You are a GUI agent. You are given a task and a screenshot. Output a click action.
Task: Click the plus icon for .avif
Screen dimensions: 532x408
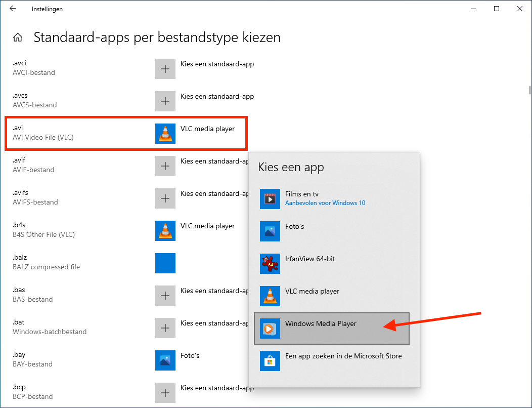[165, 166]
